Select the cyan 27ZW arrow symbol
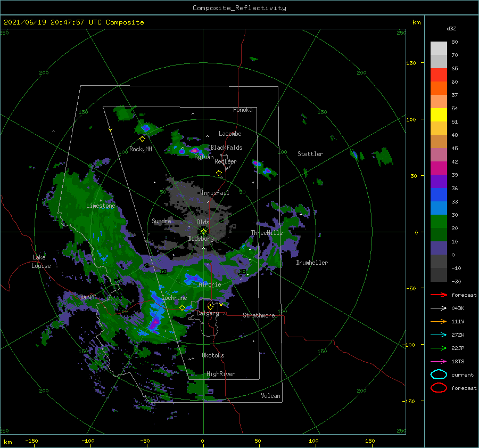The image size is (479, 448). pyautogui.click(x=439, y=335)
